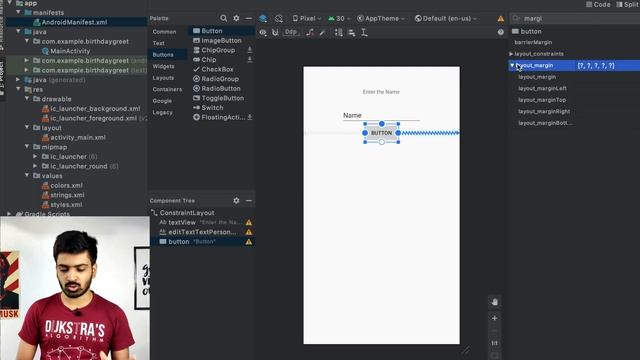Select the layout_marginLeft attribute

542,89
